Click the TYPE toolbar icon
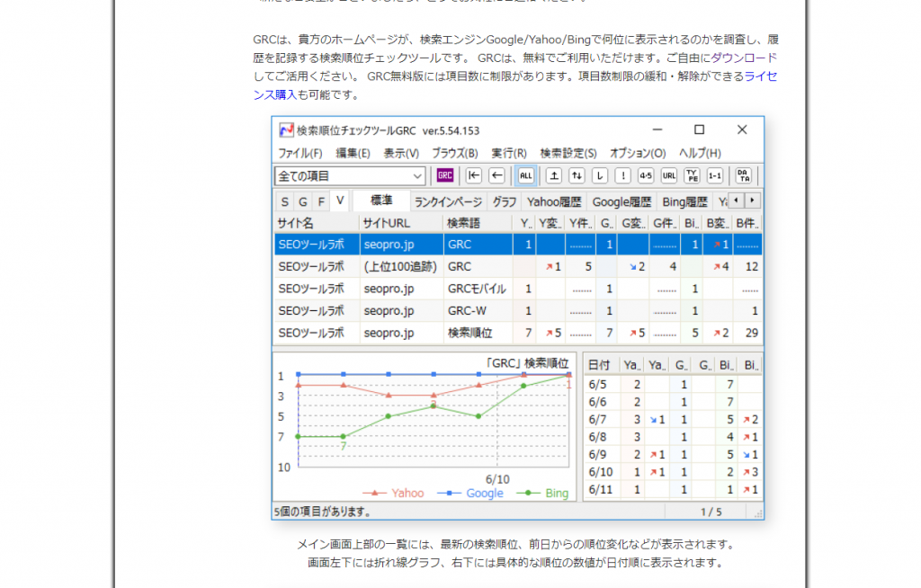The width and height of the screenshot is (921, 588). point(692,175)
